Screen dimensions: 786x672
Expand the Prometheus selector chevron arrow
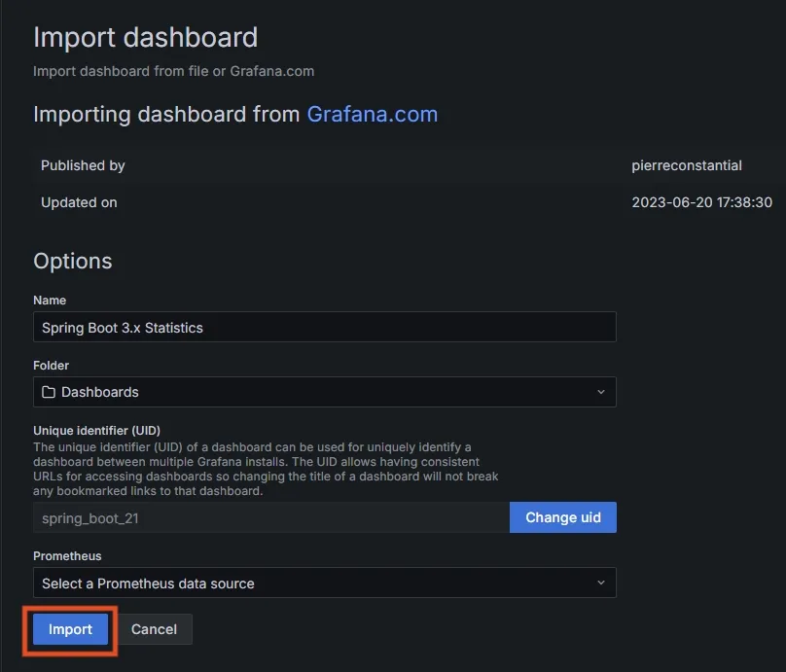[x=601, y=583]
